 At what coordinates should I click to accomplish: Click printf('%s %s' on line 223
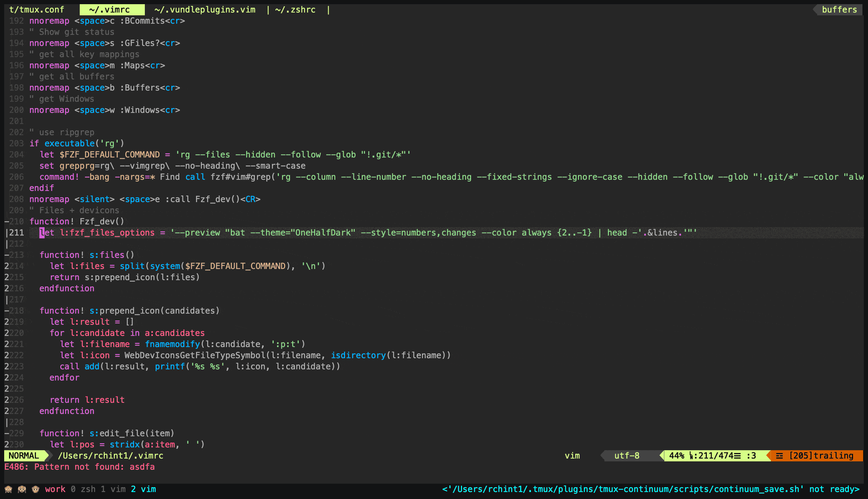click(x=190, y=367)
